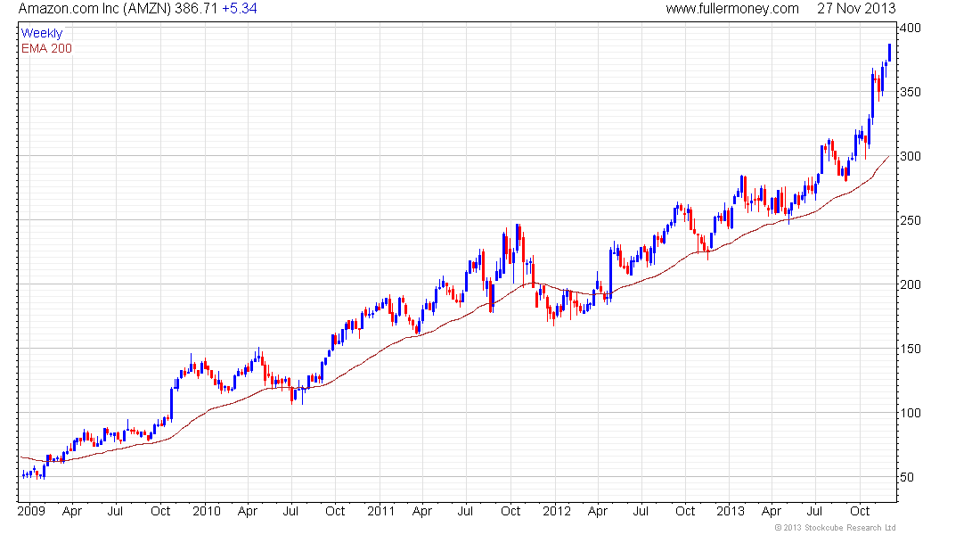Click the 300 price axis label
980x535 pixels.
tap(911, 156)
